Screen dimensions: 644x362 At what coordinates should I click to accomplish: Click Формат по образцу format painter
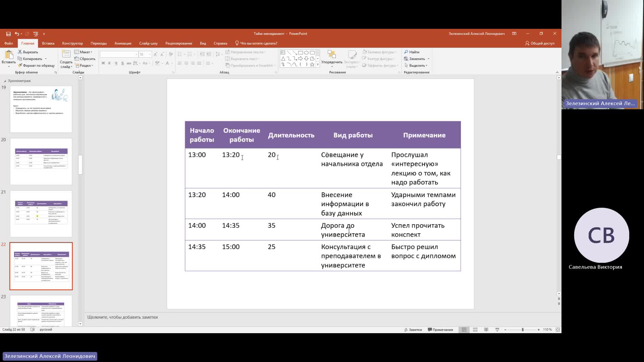click(x=36, y=65)
